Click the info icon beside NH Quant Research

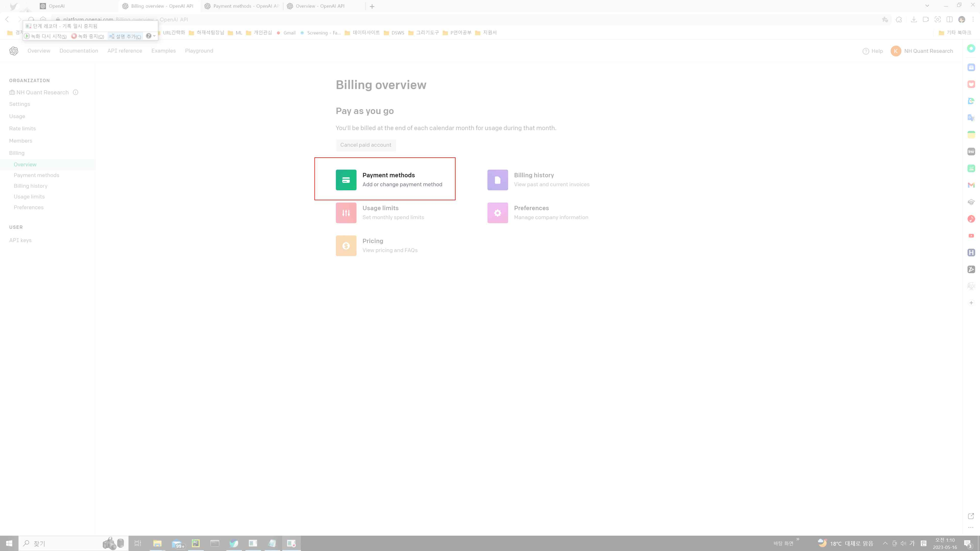click(75, 92)
